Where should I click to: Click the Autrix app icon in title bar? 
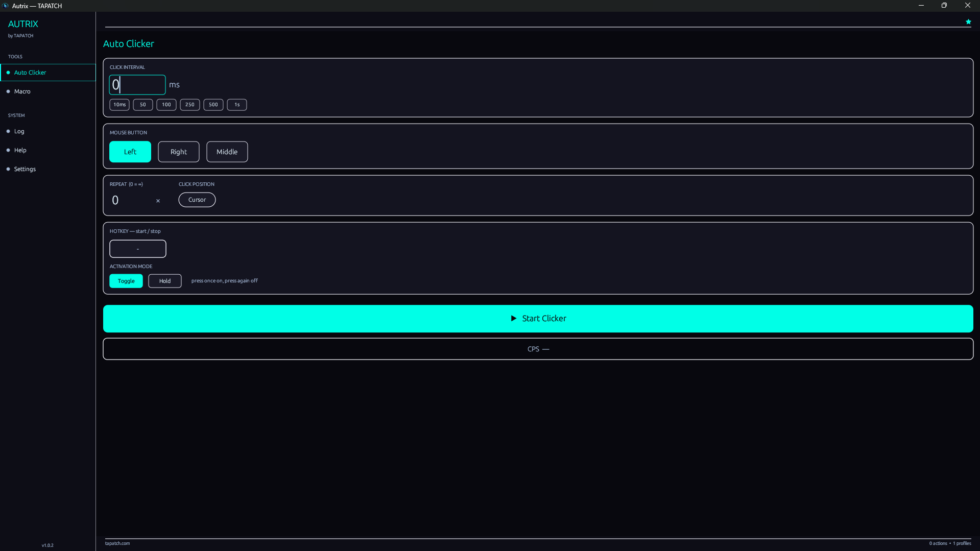pyautogui.click(x=6, y=6)
